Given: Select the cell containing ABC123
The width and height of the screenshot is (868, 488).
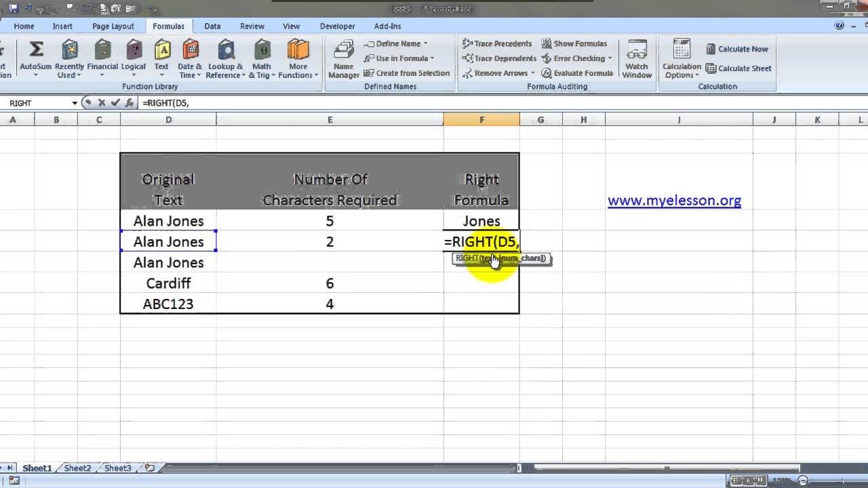Looking at the screenshot, I should pyautogui.click(x=168, y=304).
